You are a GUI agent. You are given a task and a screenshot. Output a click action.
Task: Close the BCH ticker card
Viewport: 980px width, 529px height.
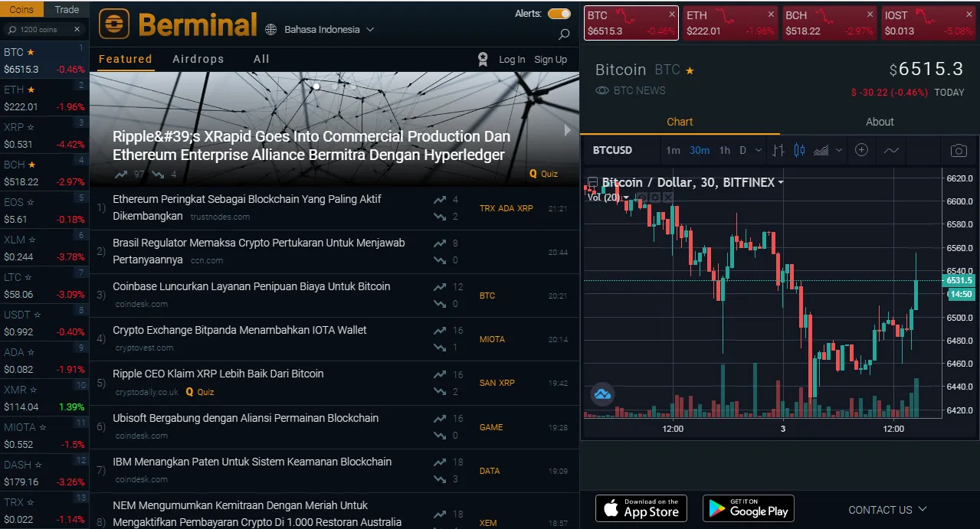(x=870, y=15)
